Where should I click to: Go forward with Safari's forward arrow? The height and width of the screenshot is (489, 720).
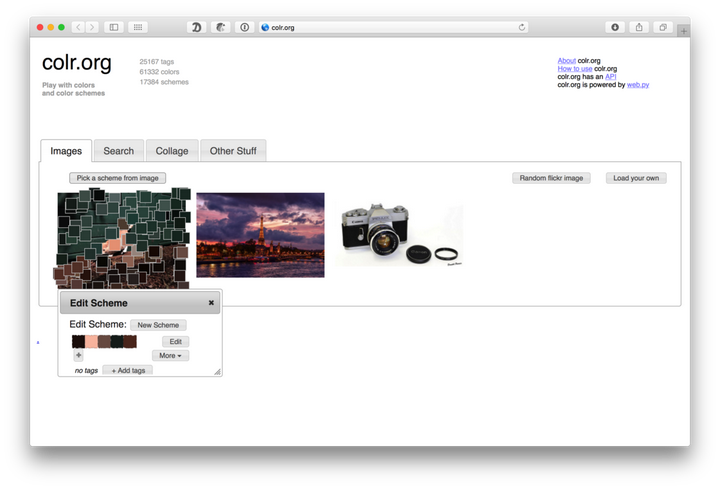point(92,27)
